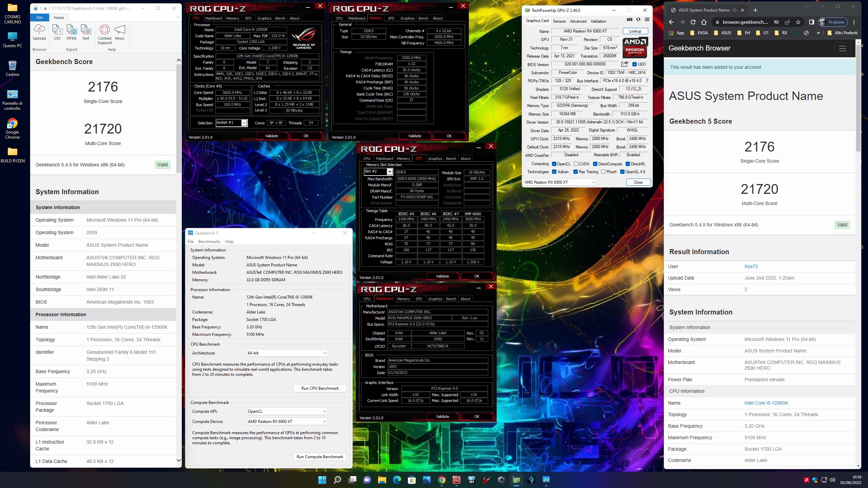This screenshot has height=488, width=868.
Task: Click Run CPU Benchmark
Action: click(x=320, y=388)
